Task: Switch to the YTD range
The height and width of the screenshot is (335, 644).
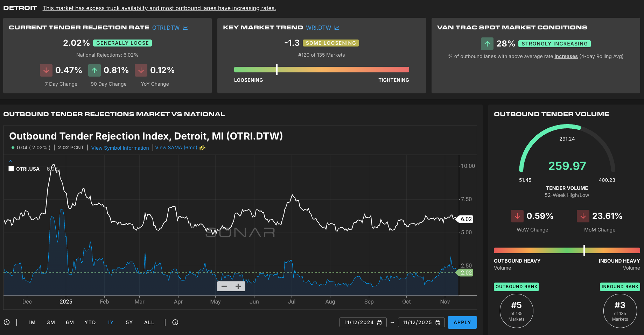Action: (x=90, y=322)
